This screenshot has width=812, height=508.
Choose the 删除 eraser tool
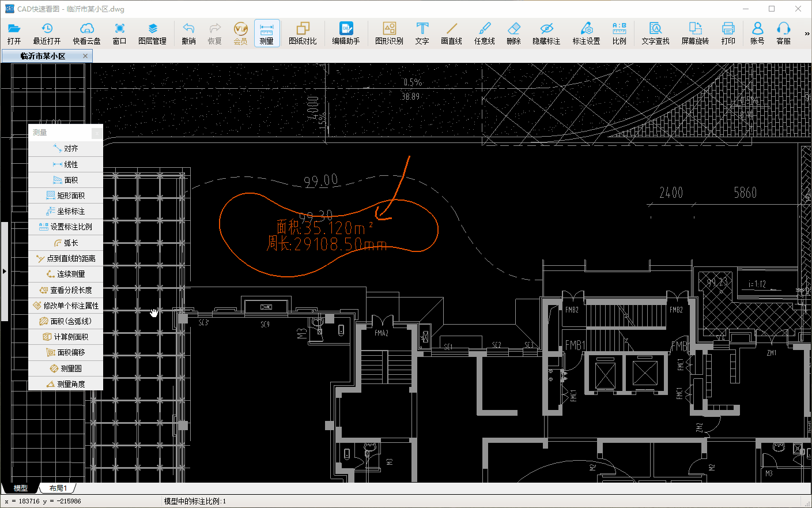coord(513,29)
